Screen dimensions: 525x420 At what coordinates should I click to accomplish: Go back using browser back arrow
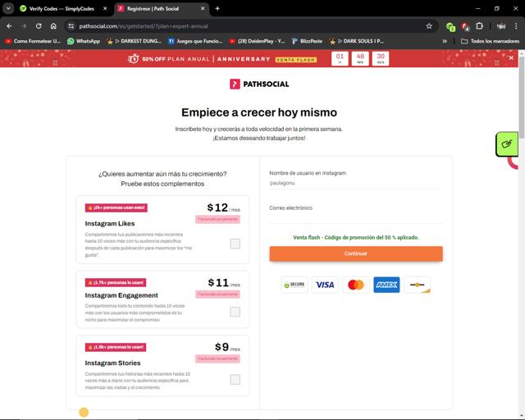coord(9,26)
